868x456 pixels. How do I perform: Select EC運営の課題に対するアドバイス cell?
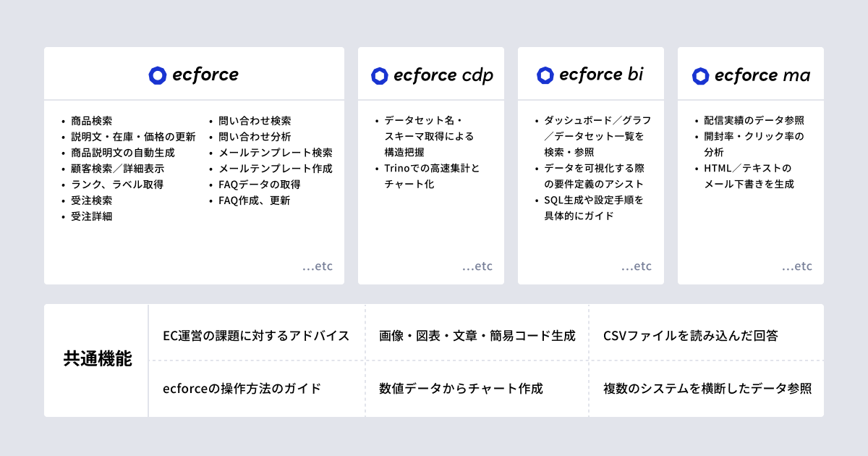coord(256,336)
